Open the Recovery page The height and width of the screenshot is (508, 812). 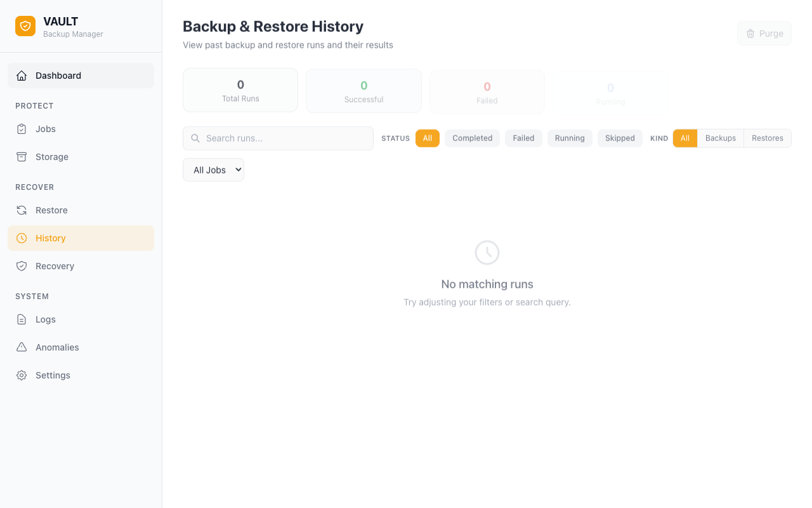pos(81,266)
